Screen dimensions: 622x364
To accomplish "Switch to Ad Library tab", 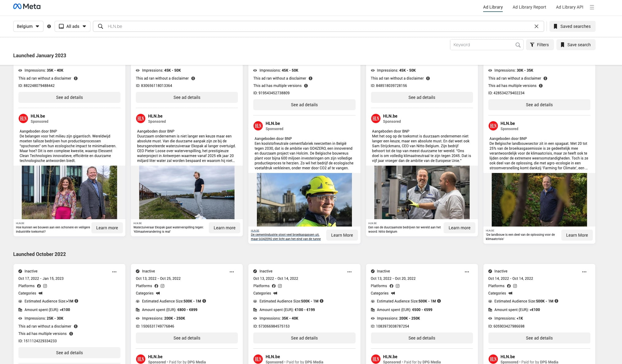I will pos(493,7).
